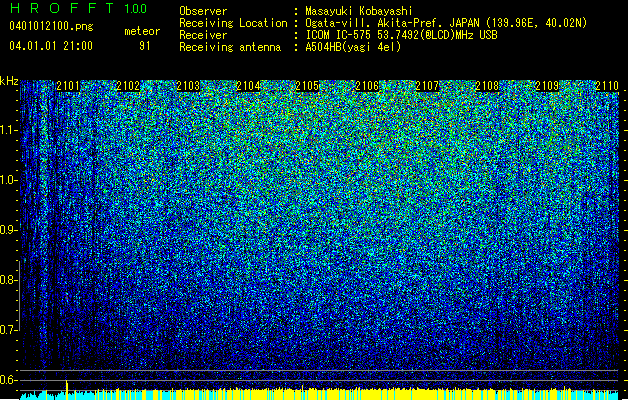
Task: Click the 2101 time marker
Action: click(x=68, y=86)
